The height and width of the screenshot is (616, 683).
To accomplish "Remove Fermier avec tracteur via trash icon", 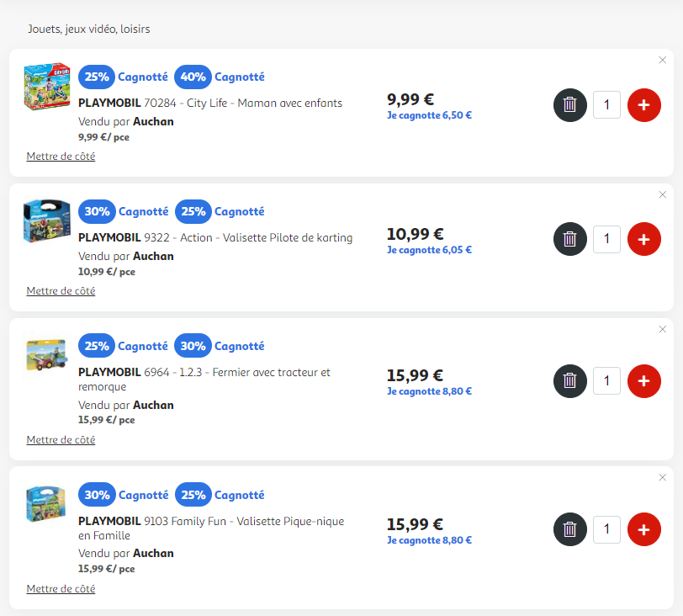I will tap(569, 381).
